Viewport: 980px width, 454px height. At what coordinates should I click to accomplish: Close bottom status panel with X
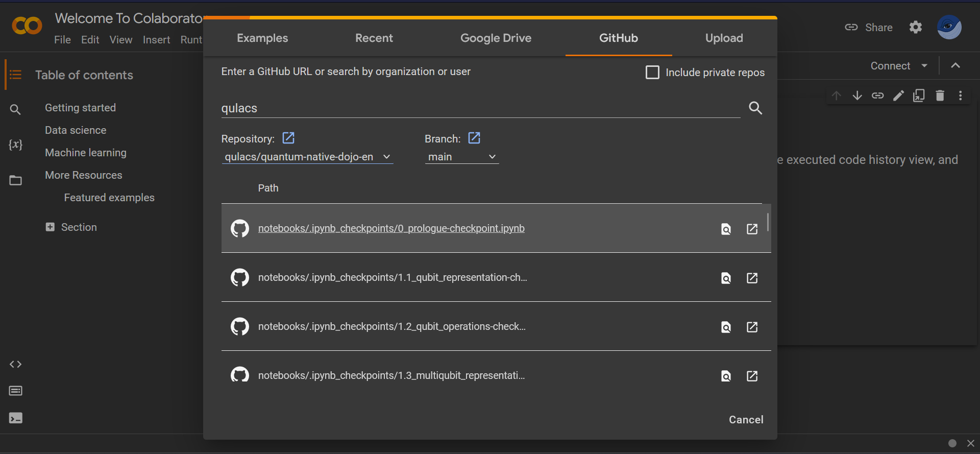970,443
